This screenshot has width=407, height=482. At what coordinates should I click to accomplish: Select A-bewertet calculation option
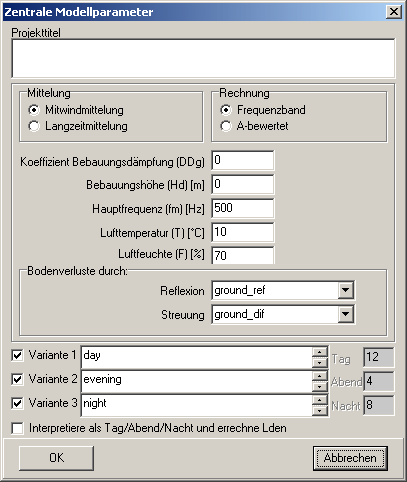coord(226,126)
